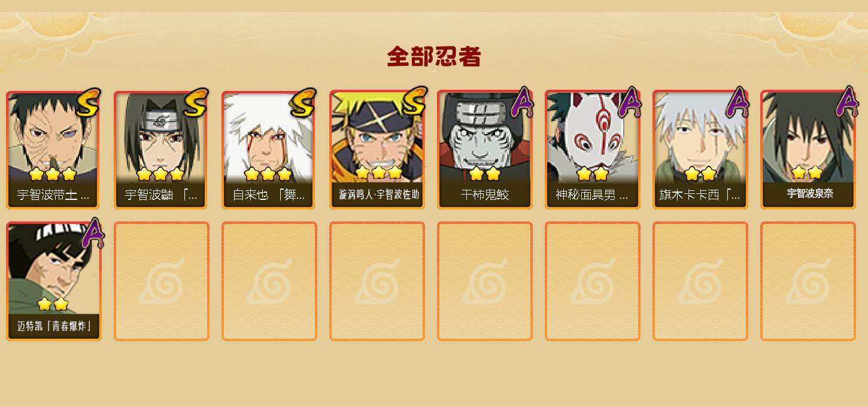This screenshot has width=868, height=407.
Task: Pick the 旗木卡卡西 ninja card
Action: coord(700,150)
